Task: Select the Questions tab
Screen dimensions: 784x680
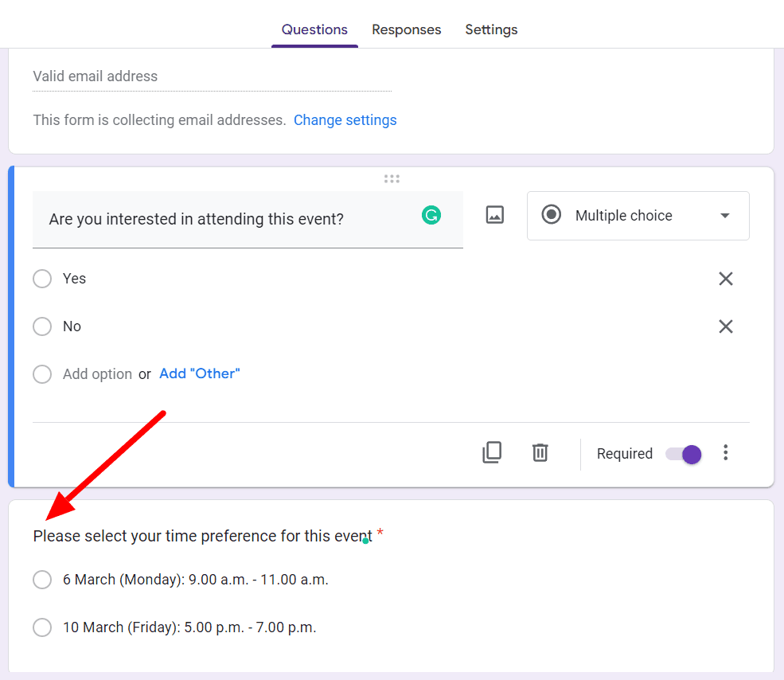Action: [x=314, y=29]
